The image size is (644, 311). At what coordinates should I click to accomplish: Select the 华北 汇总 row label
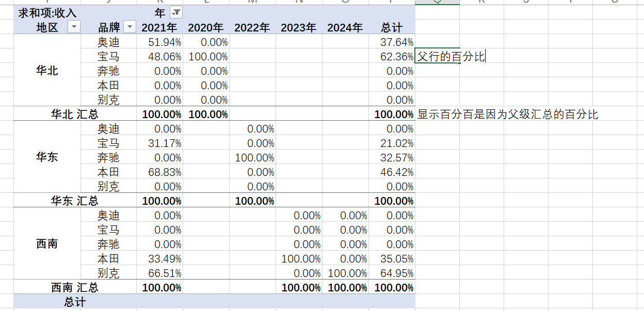75,114
